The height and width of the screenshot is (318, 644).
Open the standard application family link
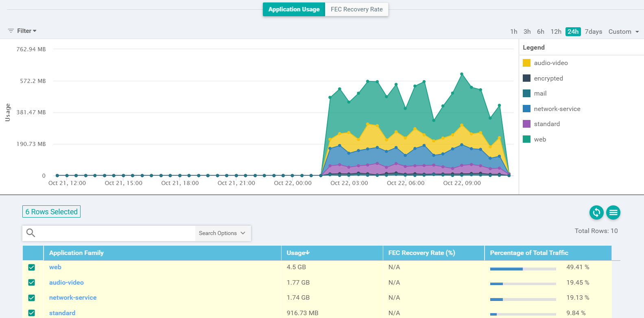pos(62,313)
